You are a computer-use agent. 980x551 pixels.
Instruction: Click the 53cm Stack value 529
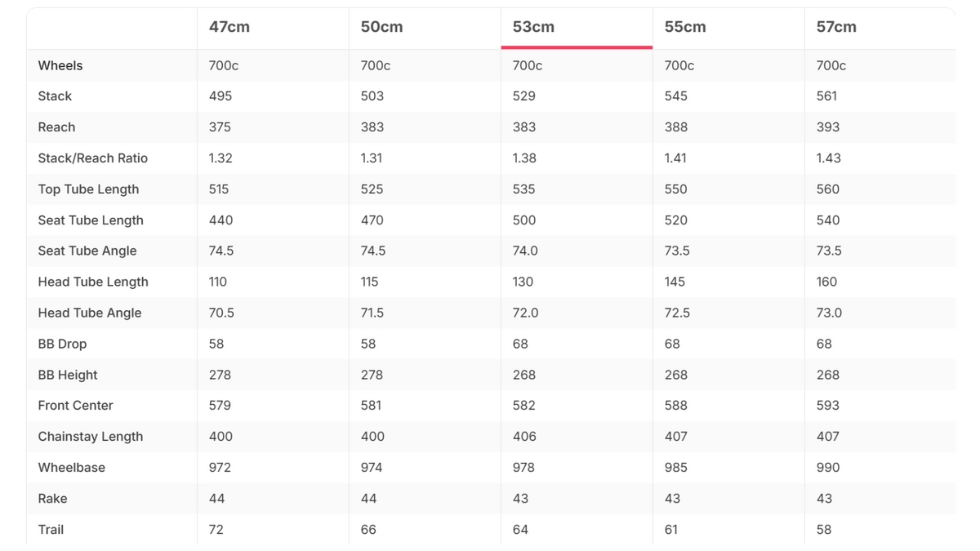tap(524, 96)
